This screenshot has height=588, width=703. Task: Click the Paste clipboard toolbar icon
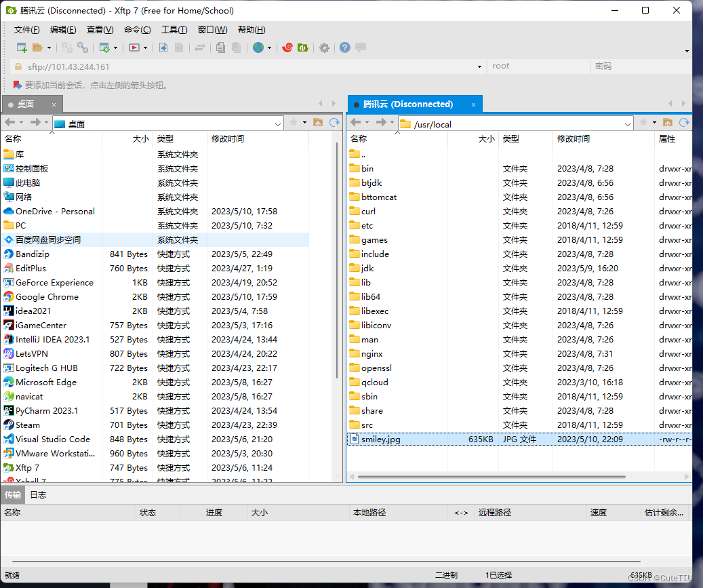pos(237,47)
